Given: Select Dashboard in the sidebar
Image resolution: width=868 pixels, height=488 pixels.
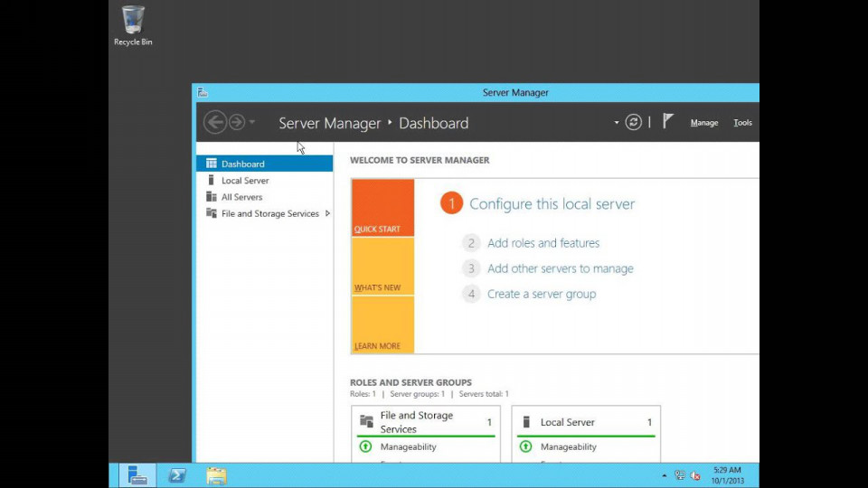Looking at the screenshot, I should (x=265, y=164).
